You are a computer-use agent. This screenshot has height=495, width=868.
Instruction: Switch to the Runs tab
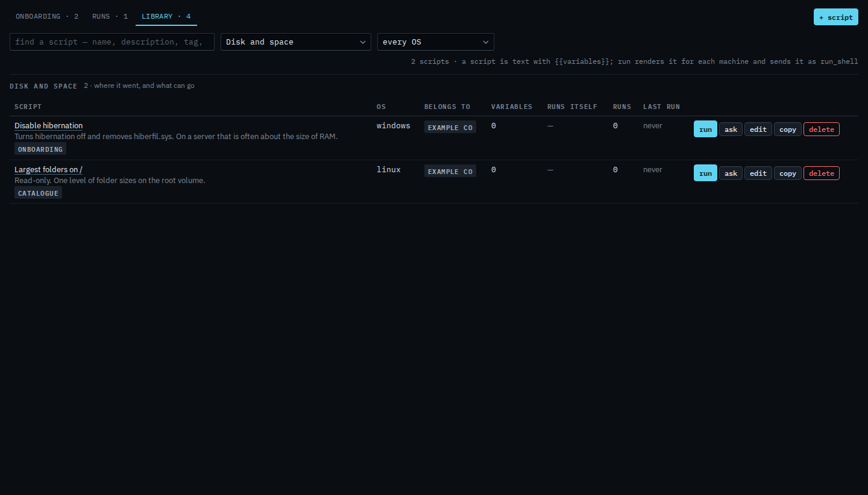coord(110,16)
